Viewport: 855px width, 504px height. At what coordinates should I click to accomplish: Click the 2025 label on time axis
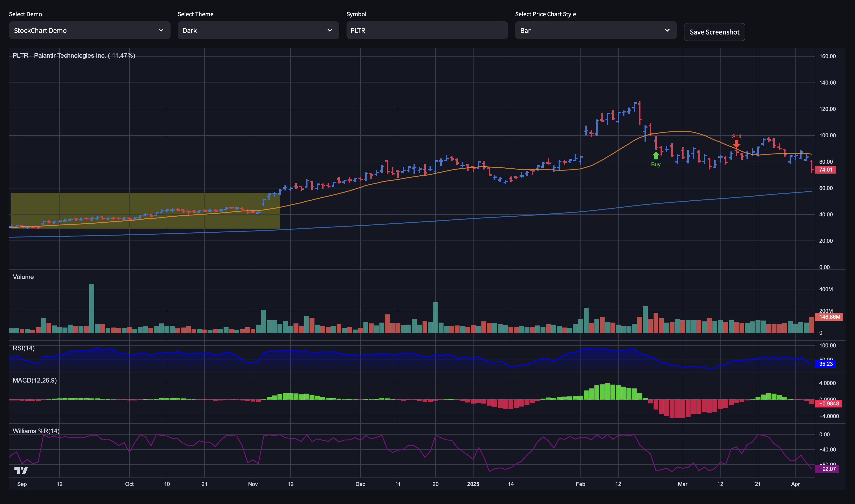pos(473,484)
